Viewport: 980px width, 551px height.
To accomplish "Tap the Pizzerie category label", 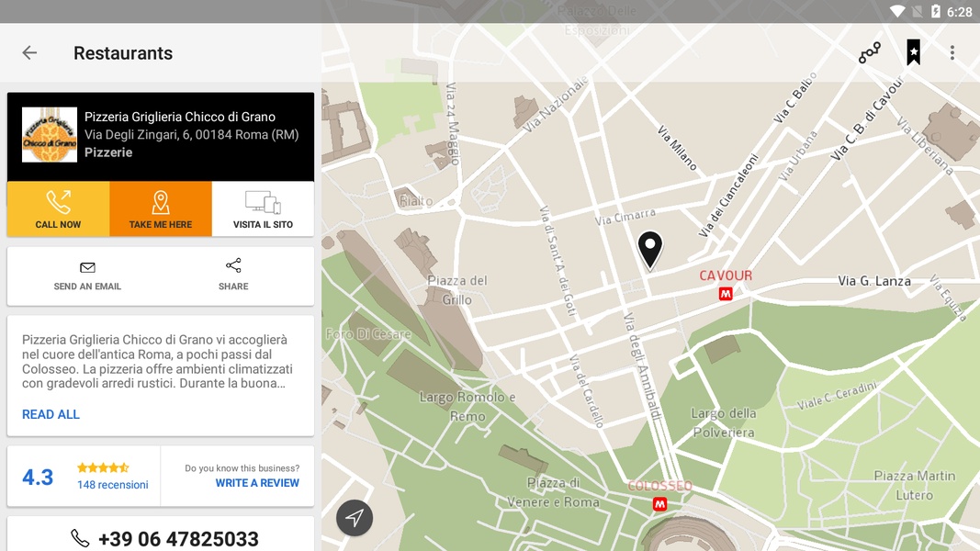I will coord(108,152).
